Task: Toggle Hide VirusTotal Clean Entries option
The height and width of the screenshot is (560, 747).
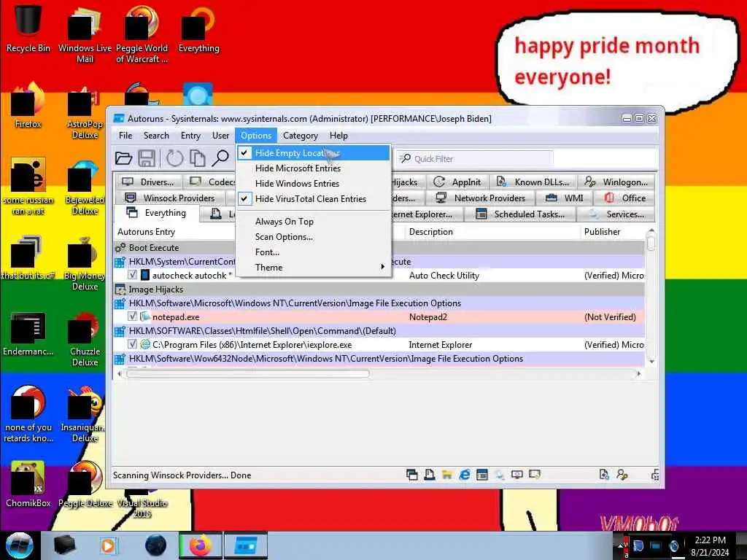Action: click(314, 198)
